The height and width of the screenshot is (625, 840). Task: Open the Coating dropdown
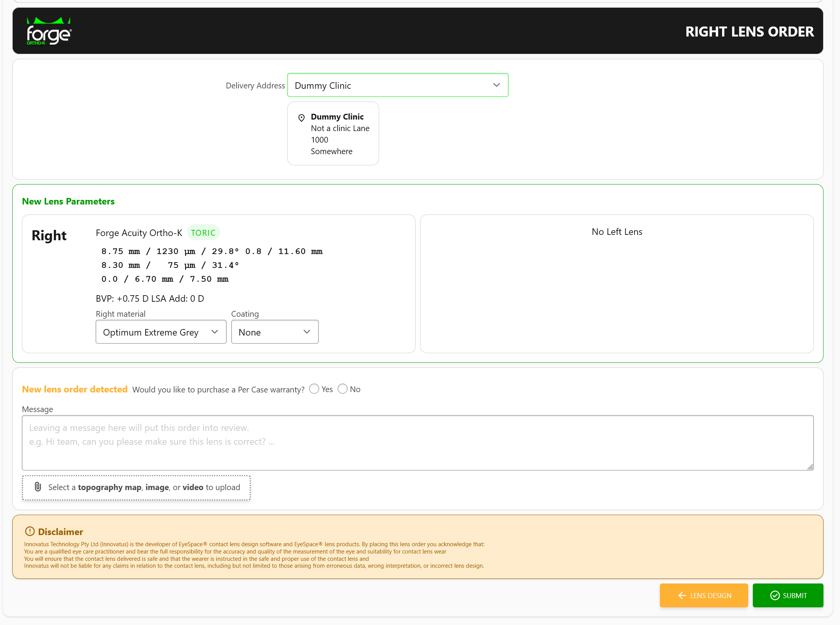coord(275,332)
